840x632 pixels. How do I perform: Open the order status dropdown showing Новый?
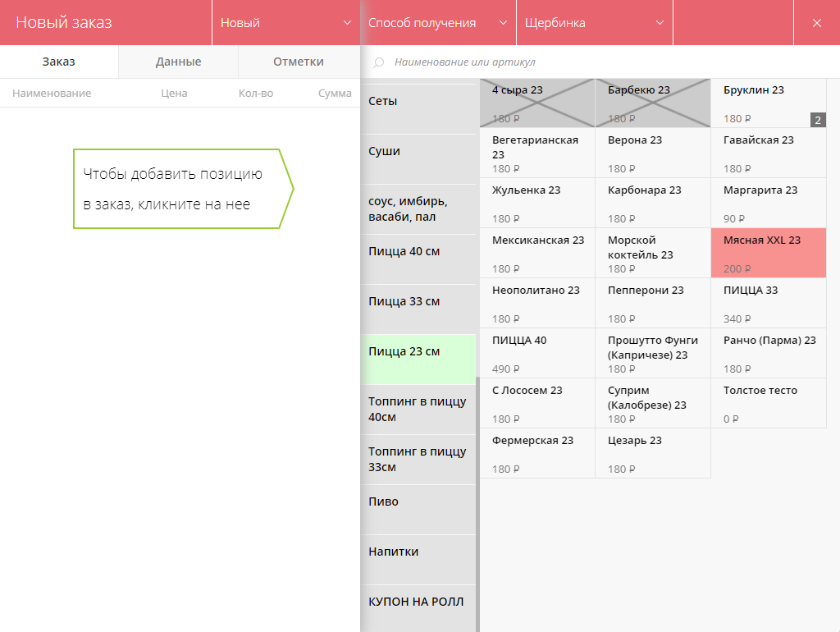point(285,23)
